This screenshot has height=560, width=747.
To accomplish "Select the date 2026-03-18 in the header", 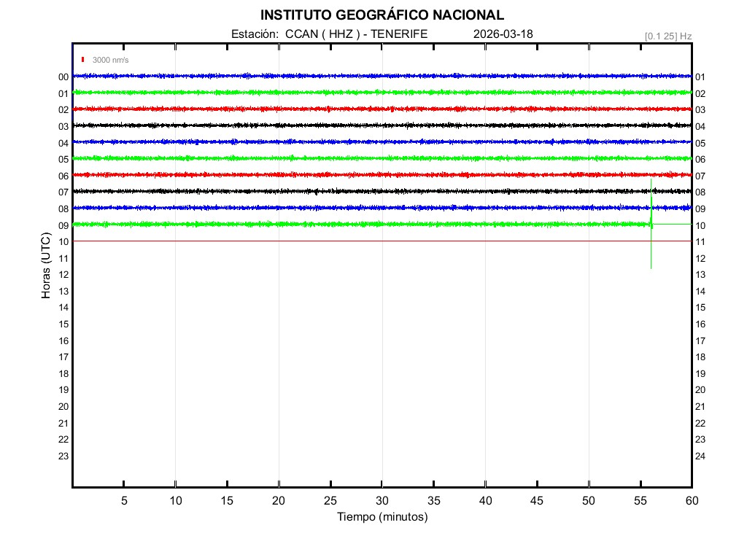I will (x=503, y=34).
